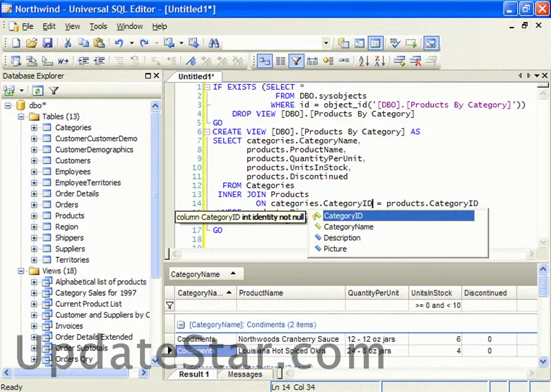Click the UnitsInStock column header
This screenshot has height=392, width=551.
435,293
